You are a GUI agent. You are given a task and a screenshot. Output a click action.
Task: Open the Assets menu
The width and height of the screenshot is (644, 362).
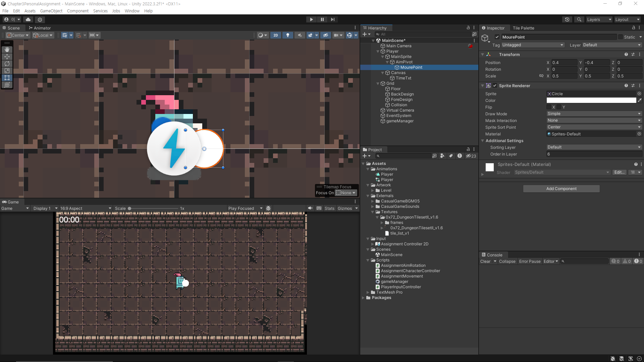pyautogui.click(x=30, y=11)
